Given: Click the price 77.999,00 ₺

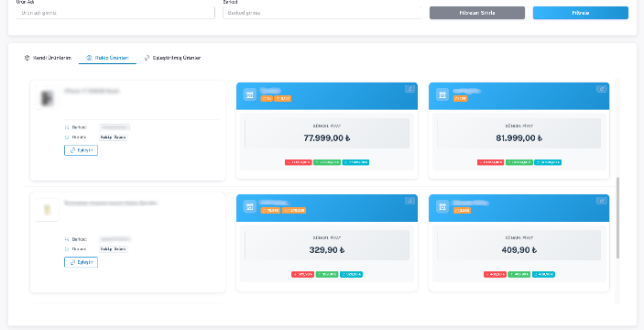Looking at the screenshot, I should [x=327, y=138].
